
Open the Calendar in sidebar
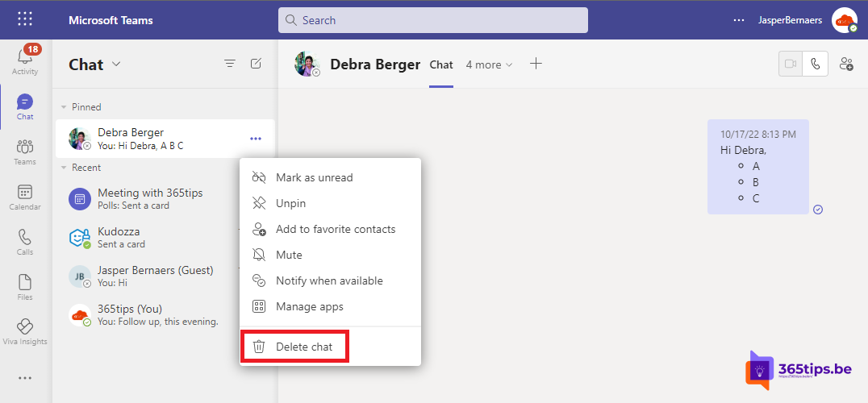pos(25,197)
